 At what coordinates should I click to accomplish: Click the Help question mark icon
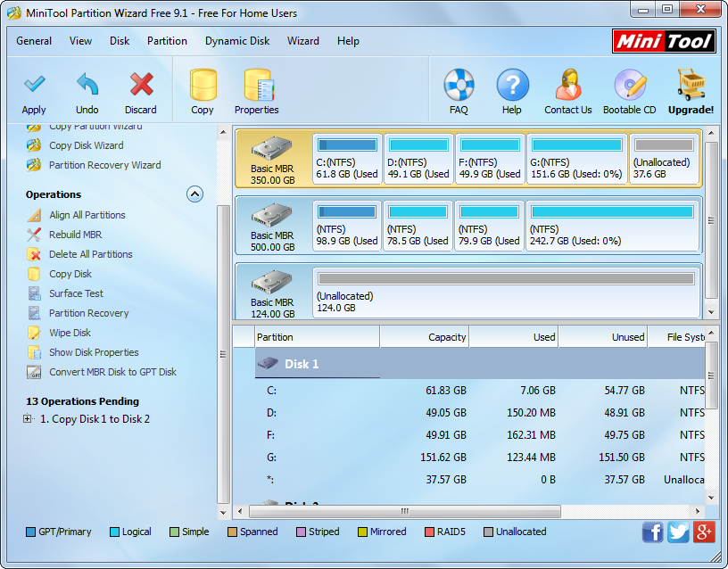pos(512,85)
